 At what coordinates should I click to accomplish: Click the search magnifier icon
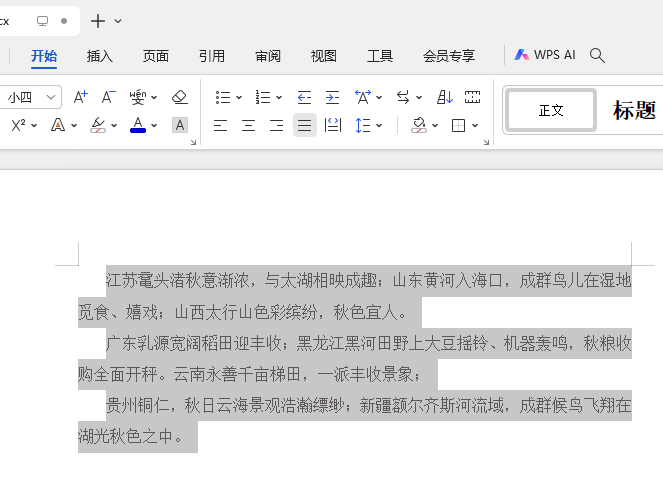(597, 55)
